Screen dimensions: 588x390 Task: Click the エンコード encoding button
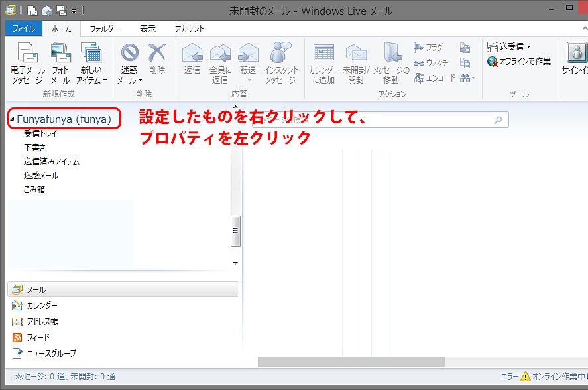[x=435, y=78]
